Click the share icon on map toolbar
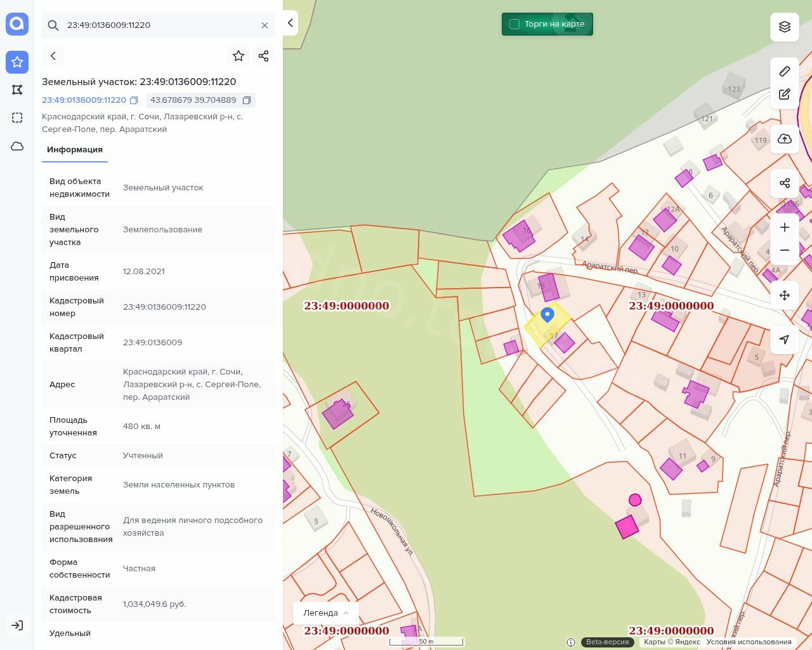 tap(785, 183)
